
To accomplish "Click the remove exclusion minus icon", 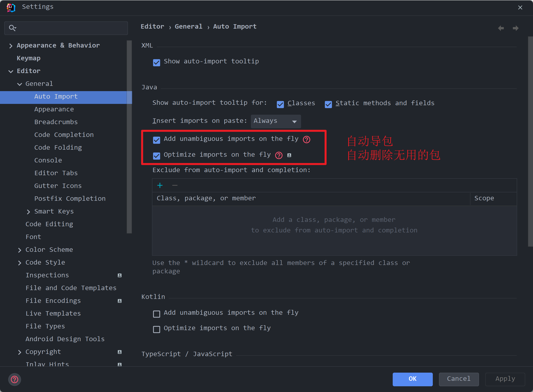I will 175,185.
